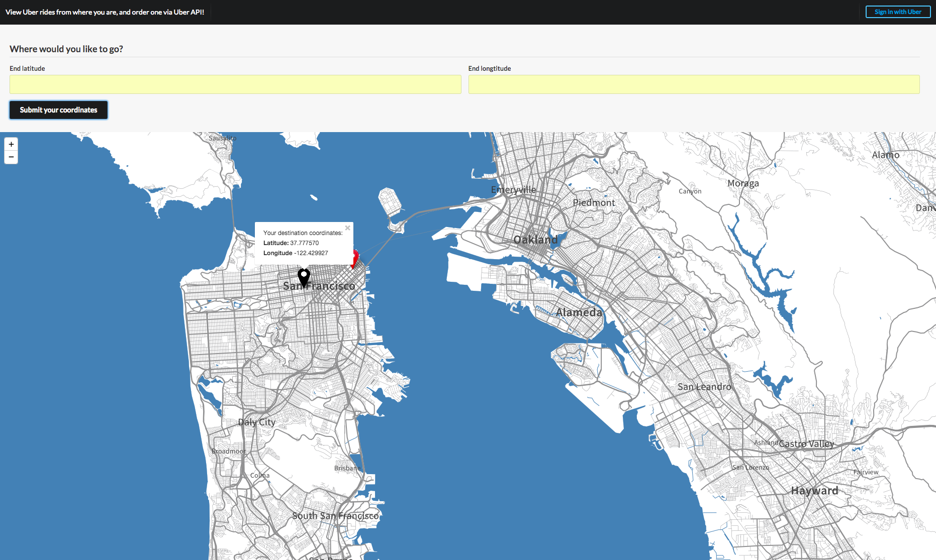Viewport: 936px width, 560px height.
Task: Close the destination coordinates popup
Action: pyautogui.click(x=347, y=228)
